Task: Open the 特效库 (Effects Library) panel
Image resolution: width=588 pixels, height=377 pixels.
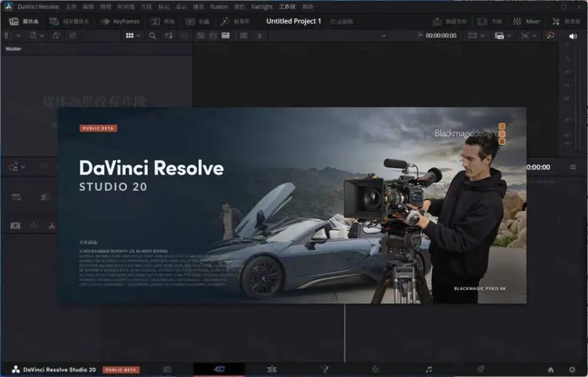Action: pos(235,21)
